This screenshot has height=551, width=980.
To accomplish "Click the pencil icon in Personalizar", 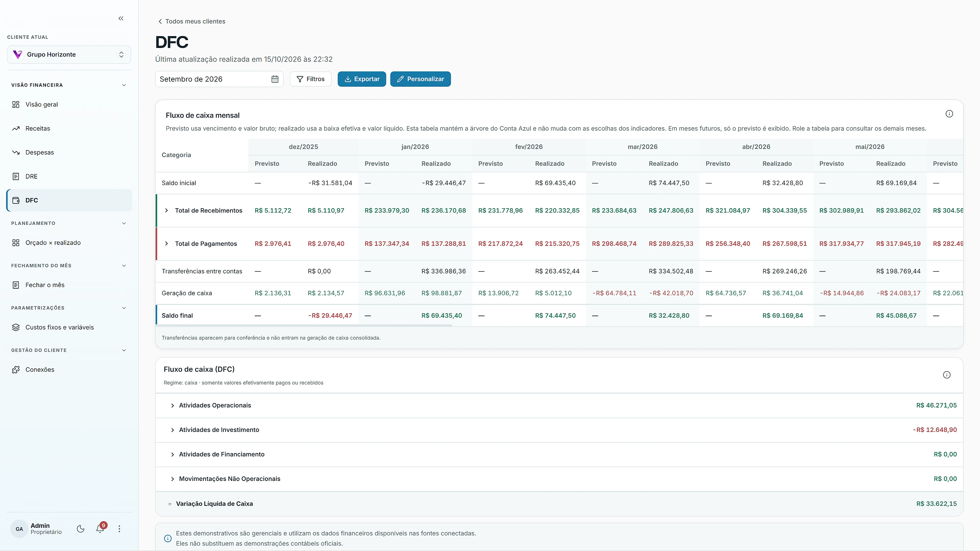I will click(x=400, y=79).
